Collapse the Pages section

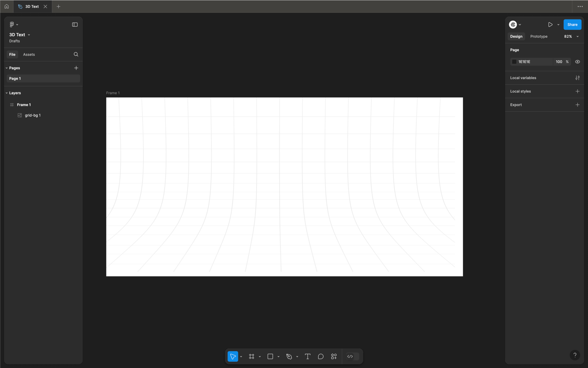7,68
